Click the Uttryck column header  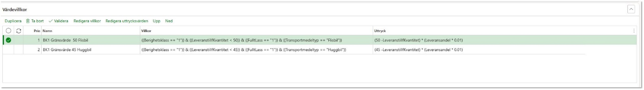[380, 31]
